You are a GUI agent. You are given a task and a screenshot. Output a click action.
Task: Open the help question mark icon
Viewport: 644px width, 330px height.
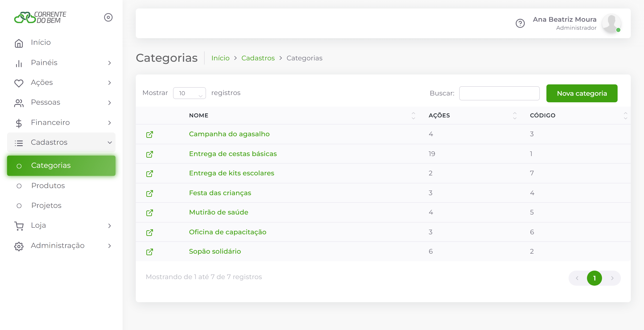520,23
